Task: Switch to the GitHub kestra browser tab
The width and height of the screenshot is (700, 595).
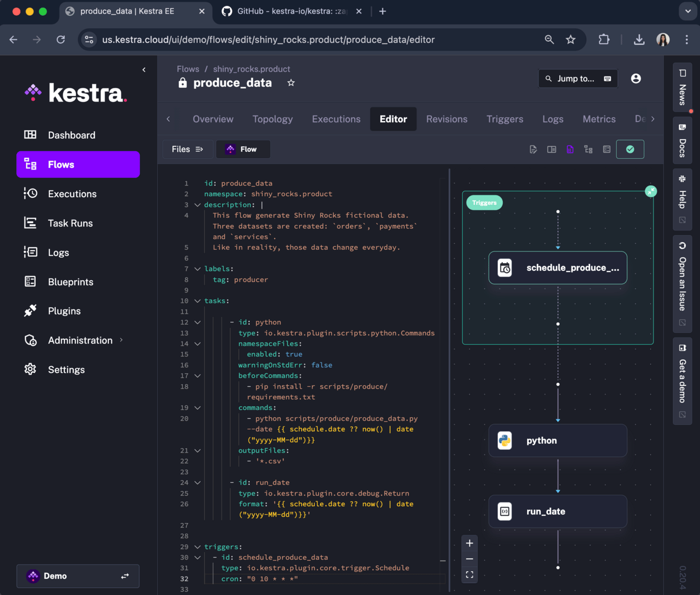Action: pyautogui.click(x=291, y=11)
